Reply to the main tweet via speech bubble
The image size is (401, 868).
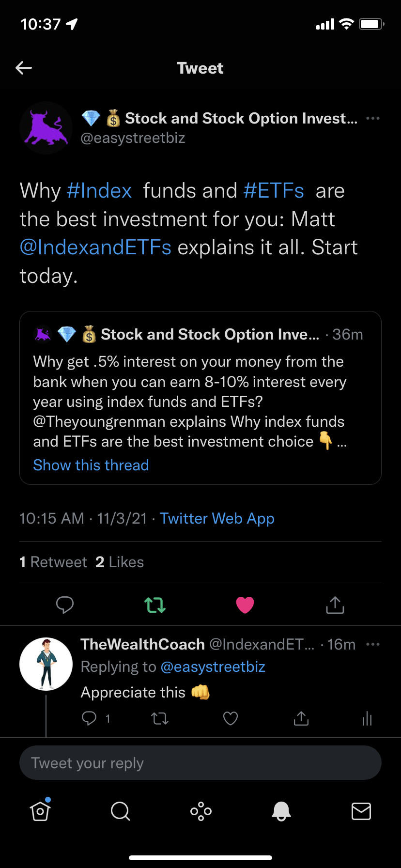[x=65, y=604]
